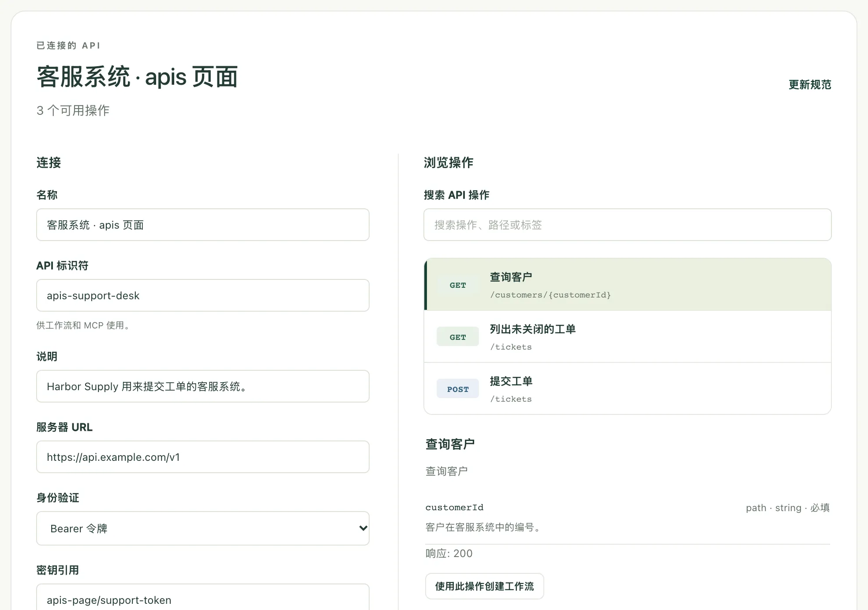Focus the API 标识符 field apis-support-desk

click(x=203, y=295)
